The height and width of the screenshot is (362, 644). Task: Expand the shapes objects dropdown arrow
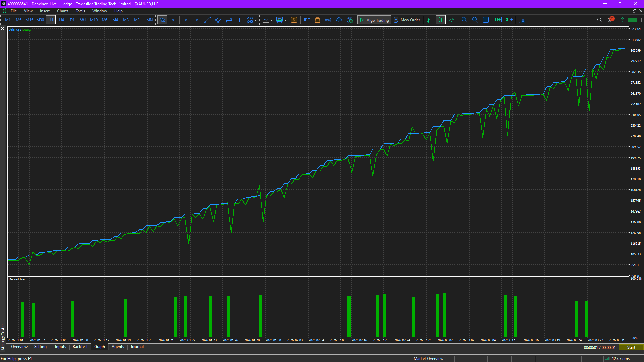tap(256, 20)
